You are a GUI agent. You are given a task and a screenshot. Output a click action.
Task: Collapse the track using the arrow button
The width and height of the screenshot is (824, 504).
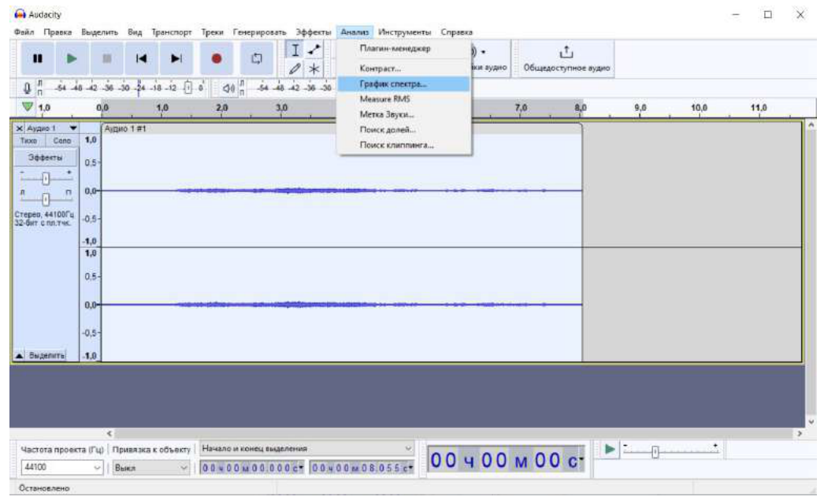pyautogui.click(x=19, y=355)
